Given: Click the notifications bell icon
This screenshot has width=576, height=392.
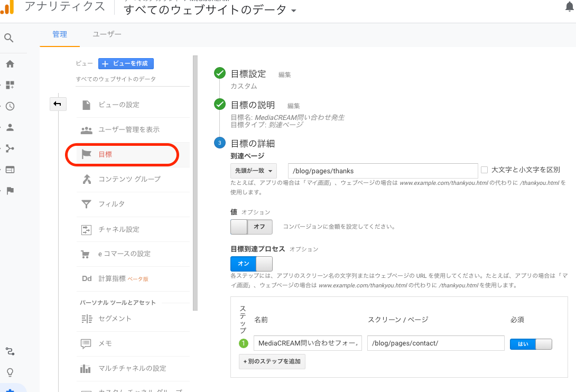Looking at the screenshot, I should pos(570,7).
